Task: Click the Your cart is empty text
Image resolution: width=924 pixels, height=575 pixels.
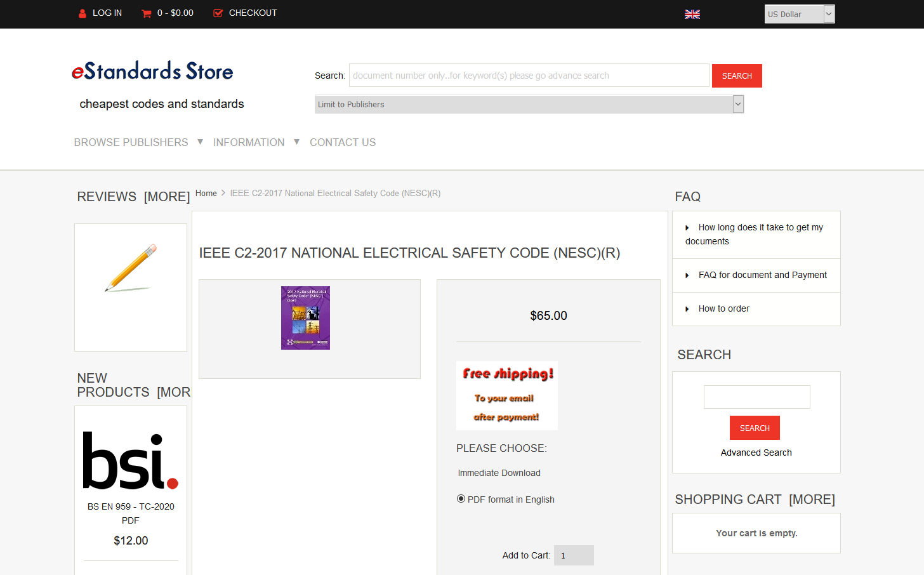Action: click(756, 533)
